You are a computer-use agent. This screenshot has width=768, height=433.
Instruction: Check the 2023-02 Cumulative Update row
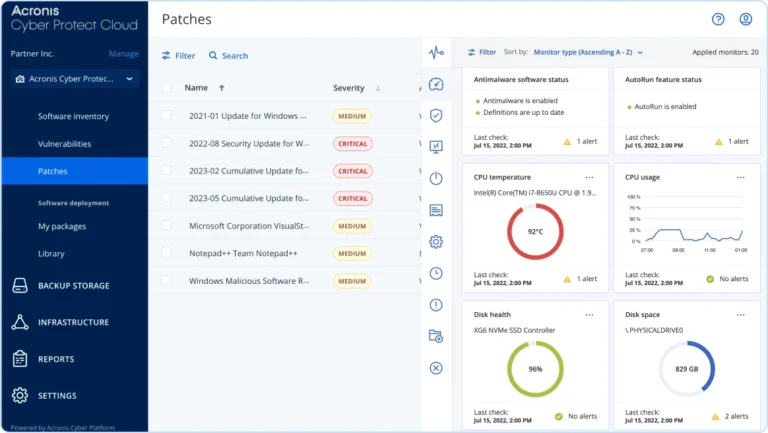coord(167,170)
